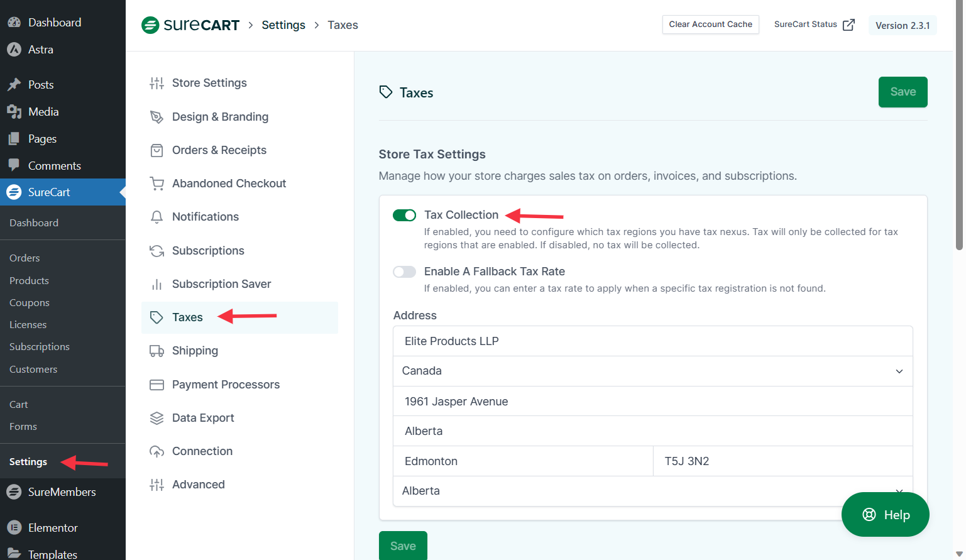Click the Design & Branding pen icon
Viewport: 966px width, 560px height.
[x=156, y=117]
